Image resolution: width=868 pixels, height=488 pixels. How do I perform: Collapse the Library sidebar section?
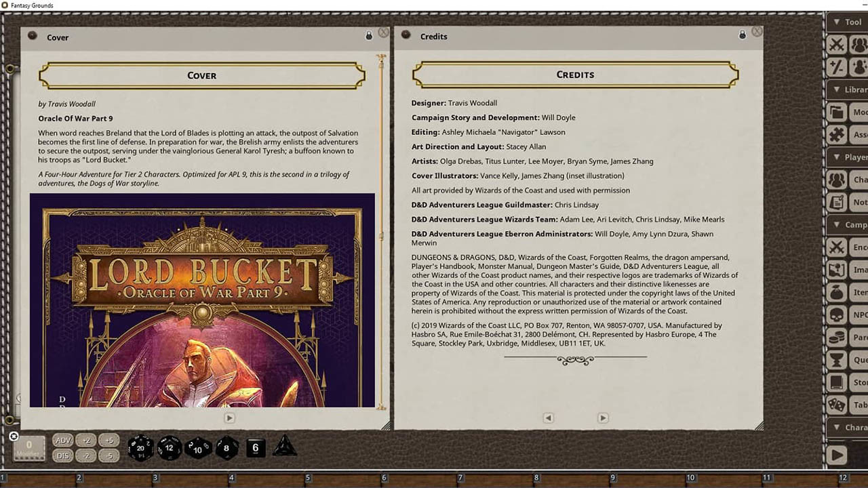(835, 89)
